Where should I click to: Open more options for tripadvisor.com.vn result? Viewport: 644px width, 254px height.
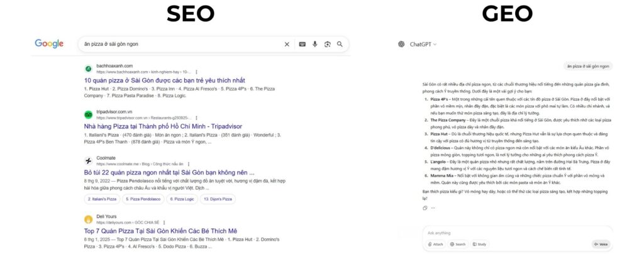pyautogui.click(x=196, y=118)
